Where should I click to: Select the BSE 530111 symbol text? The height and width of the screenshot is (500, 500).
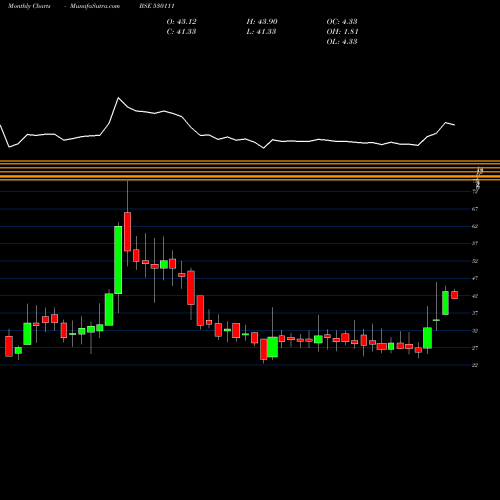(157, 6)
